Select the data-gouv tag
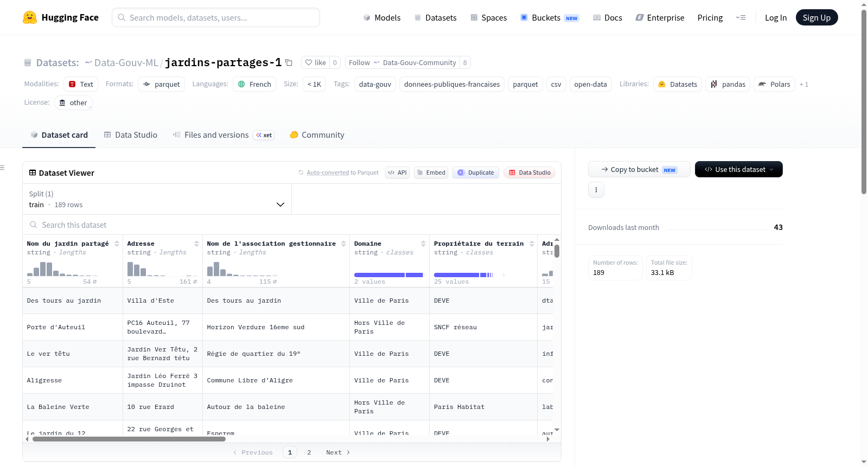The image size is (868, 467). [375, 84]
